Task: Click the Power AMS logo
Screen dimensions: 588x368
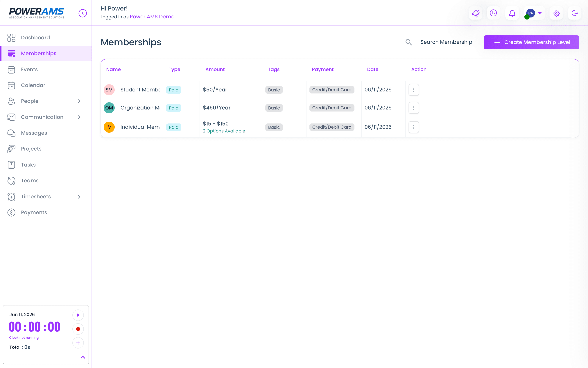Action: coord(37,13)
